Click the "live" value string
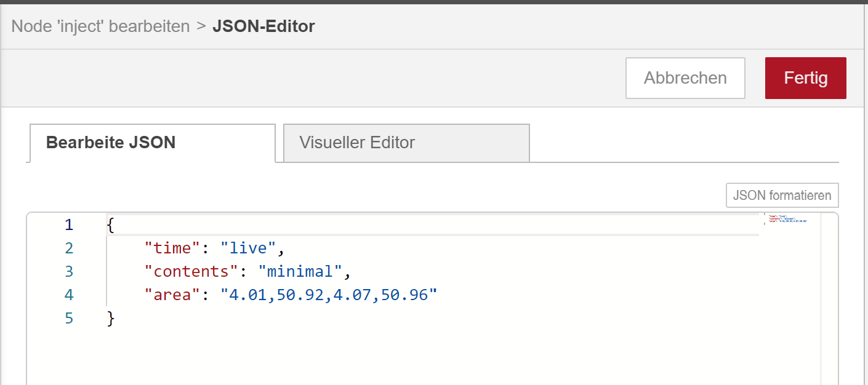Image resolution: width=868 pixels, height=385 pixels. tap(248, 248)
